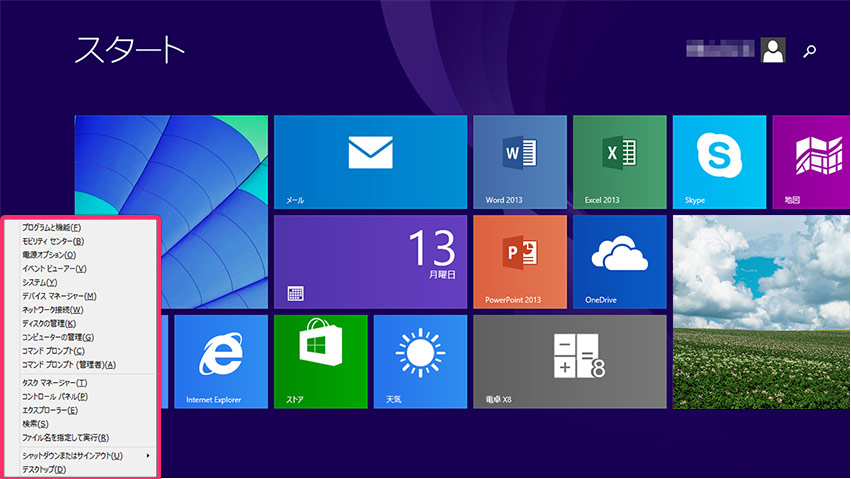
Task: Open the 天気 (Weather) tile
Action: pyautogui.click(x=420, y=362)
